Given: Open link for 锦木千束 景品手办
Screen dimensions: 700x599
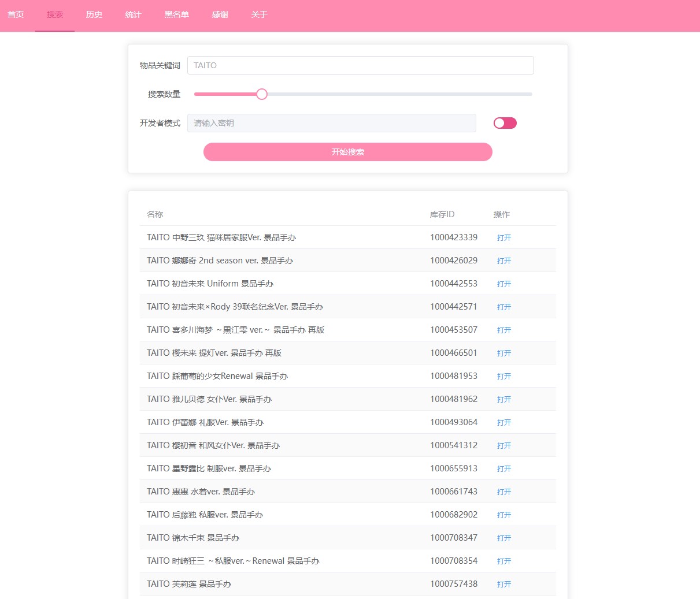Looking at the screenshot, I should [504, 538].
